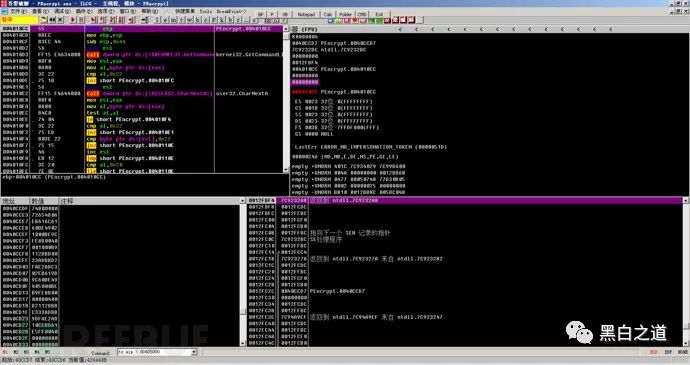Open Breakpoints window via B toolbar button
The width and height of the screenshot is (690, 365).
click(x=230, y=20)
